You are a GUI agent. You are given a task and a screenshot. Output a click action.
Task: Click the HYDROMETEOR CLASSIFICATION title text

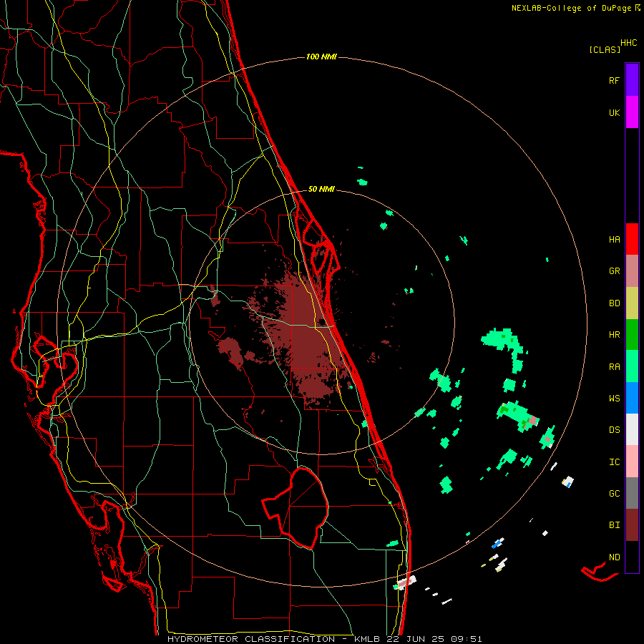(x=251, y=639)
